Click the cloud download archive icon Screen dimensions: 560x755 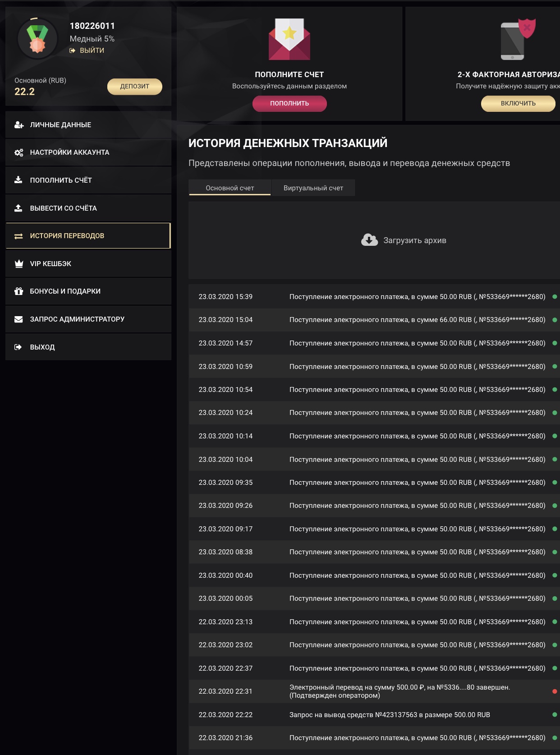[x=370, y=240]
